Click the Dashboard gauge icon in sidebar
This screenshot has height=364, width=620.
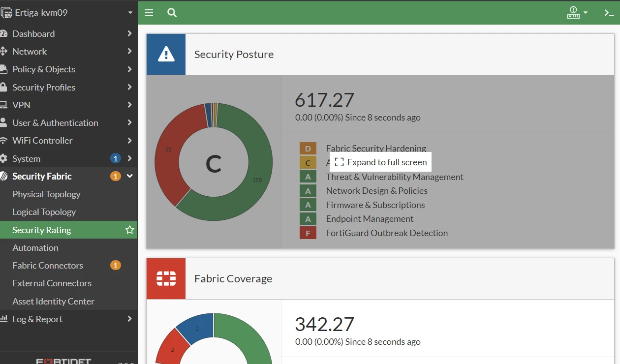pos(3,33)
